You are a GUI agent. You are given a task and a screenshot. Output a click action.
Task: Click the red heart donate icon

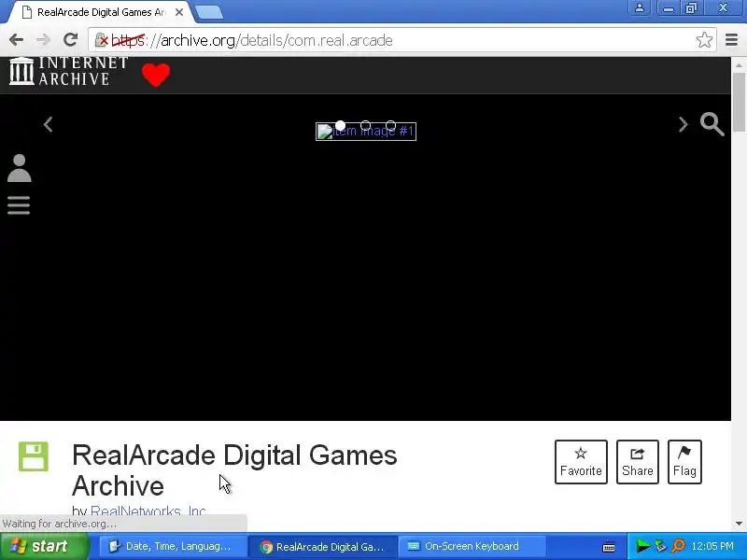156,75
